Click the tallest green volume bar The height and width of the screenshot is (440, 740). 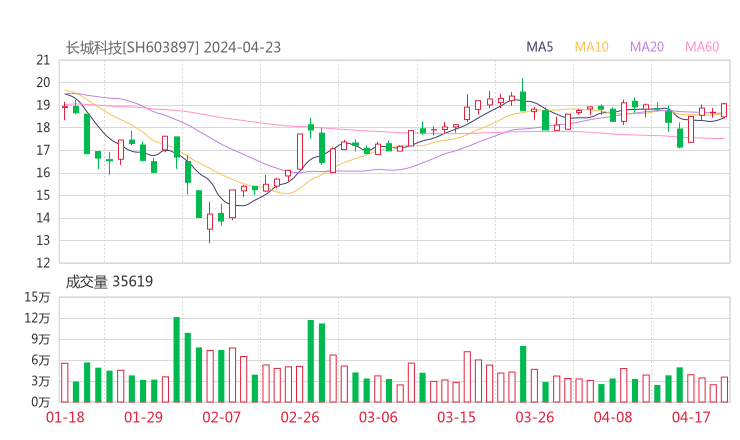click(x=177, y=360)
